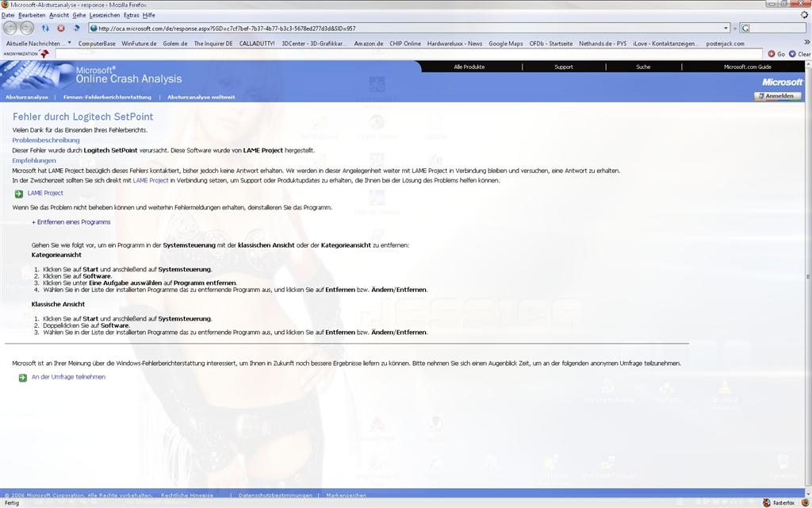Open the Firmen-Fehlerberichterstattung link

107,97
